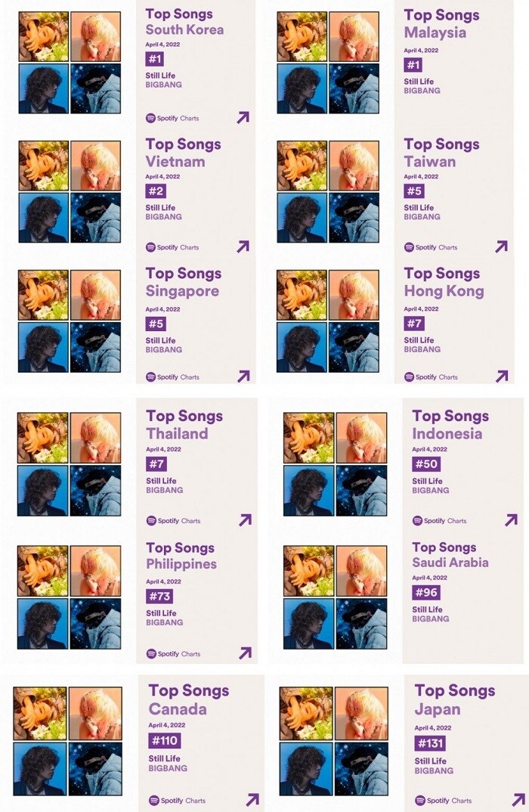Click the #96 rank badge for Saudi Arabia
Viewport: 529px width, 812px height.
click(426, 593)
